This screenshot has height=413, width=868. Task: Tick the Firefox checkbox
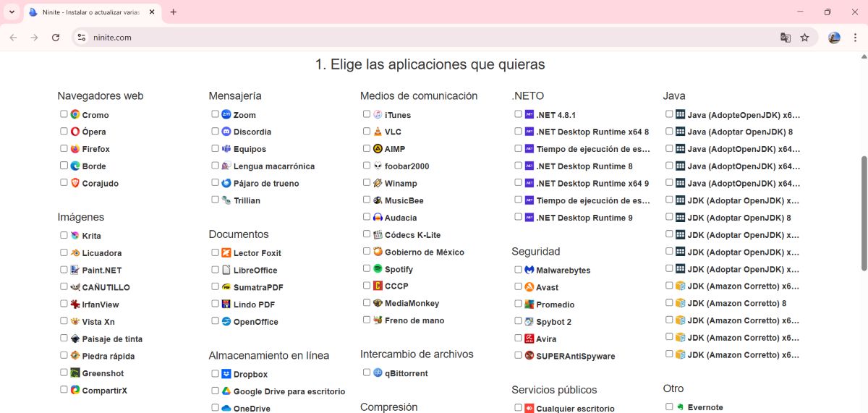(64, 148)
